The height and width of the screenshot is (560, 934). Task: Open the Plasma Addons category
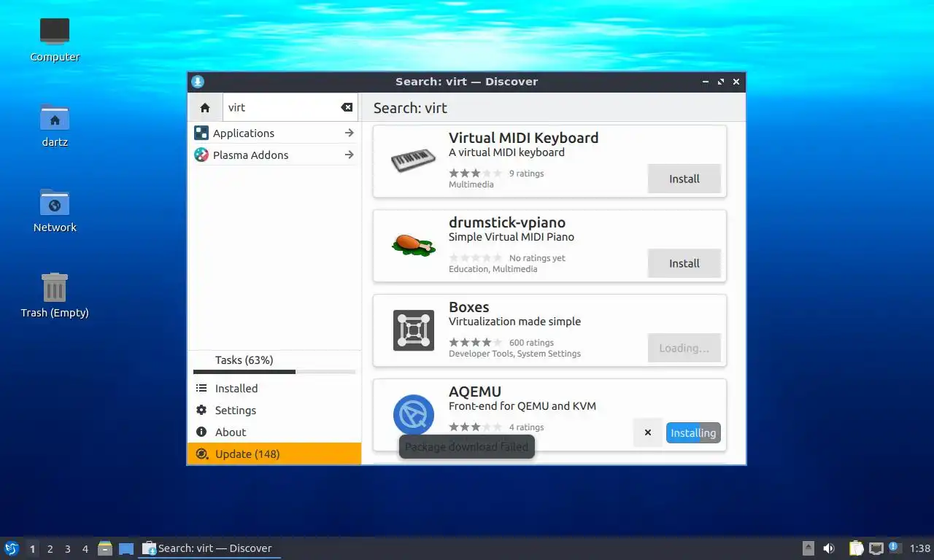click(274, 155)
